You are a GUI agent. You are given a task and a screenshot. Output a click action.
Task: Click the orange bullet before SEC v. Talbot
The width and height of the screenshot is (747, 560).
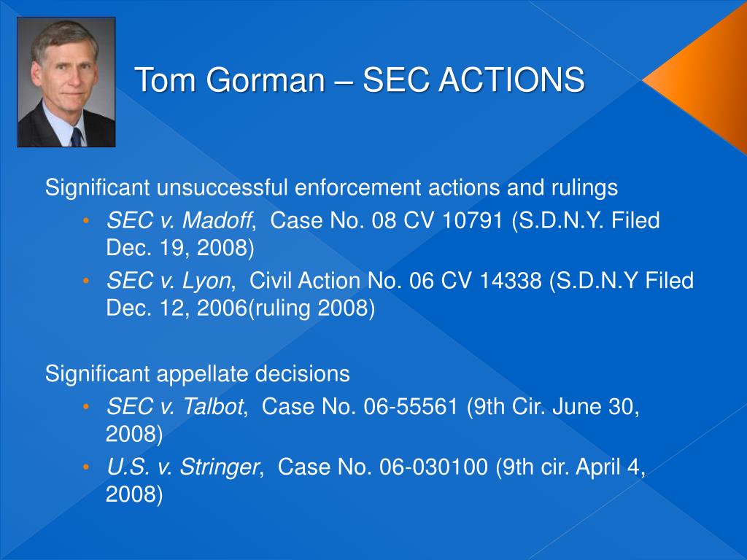[x=86, y=407]
